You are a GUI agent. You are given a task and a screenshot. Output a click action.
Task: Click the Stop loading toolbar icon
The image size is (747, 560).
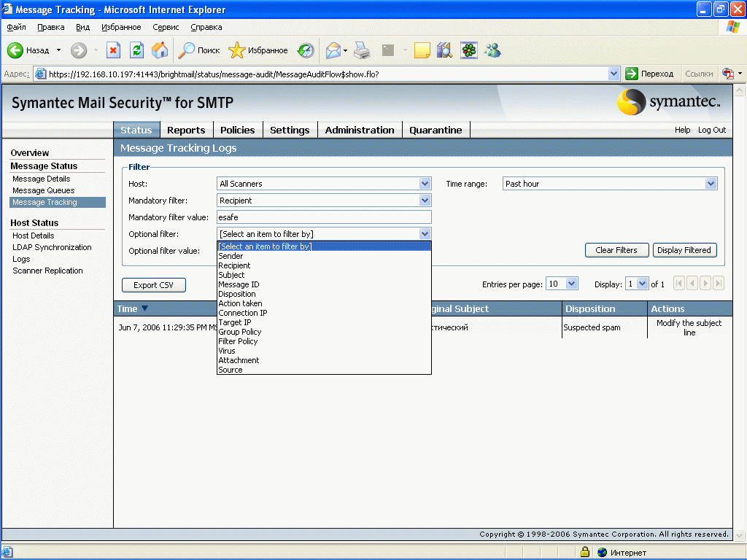[x=113, y=50]
